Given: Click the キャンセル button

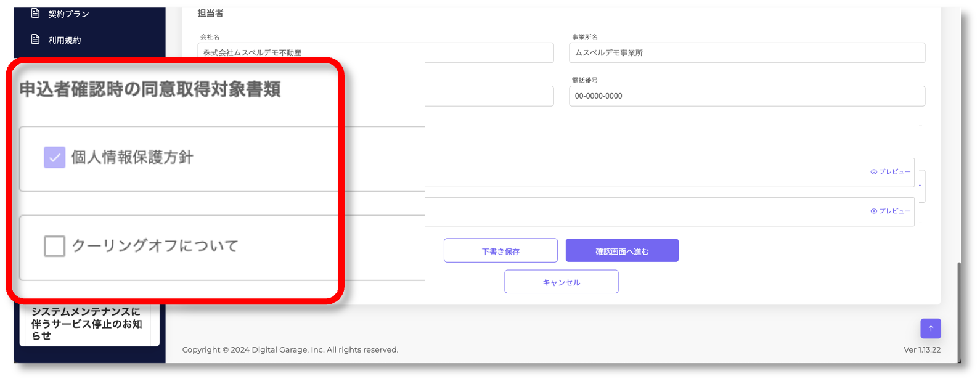Looking at the screenshot, I should 561,282.
